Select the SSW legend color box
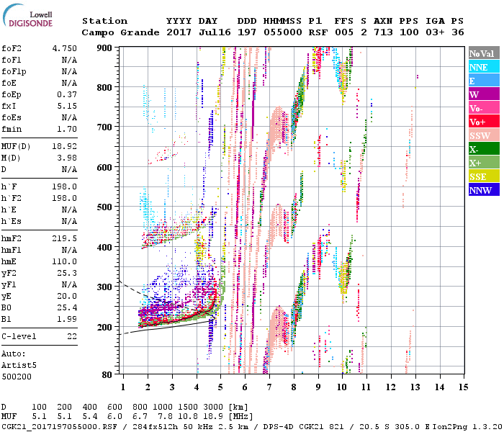This screenshot has width=504, height=432. pos(483,135)
